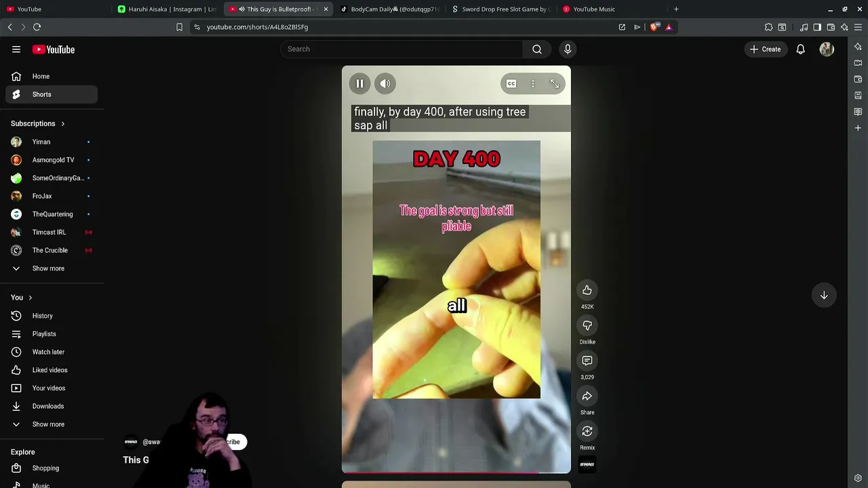Open Timcast IRL live channel

tap(52, 232)
